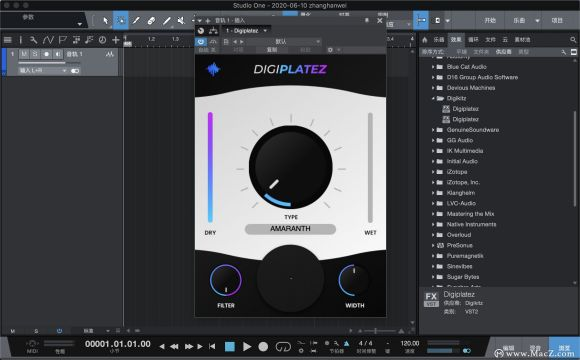Screen dimensions: 580x360
Task: Click the AMARANTH type selector
Action: (x=290, y=229)
